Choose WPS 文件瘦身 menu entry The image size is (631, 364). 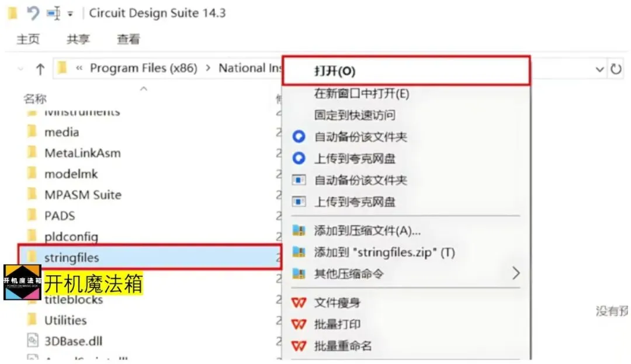[406, 303]
